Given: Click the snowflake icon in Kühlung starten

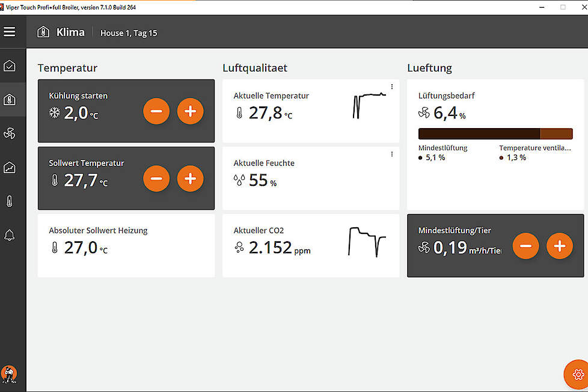Looking at the screenshot, I should [54, 112].
